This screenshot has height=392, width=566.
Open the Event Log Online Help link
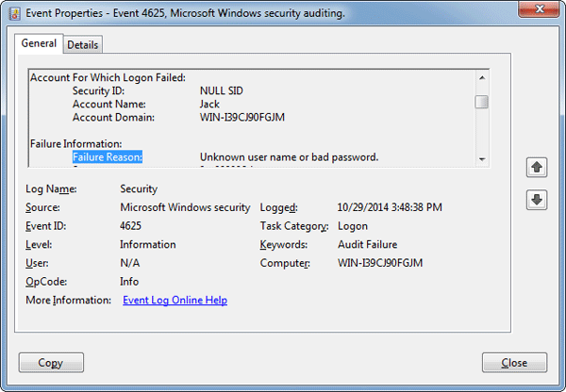tap(175, 301)
